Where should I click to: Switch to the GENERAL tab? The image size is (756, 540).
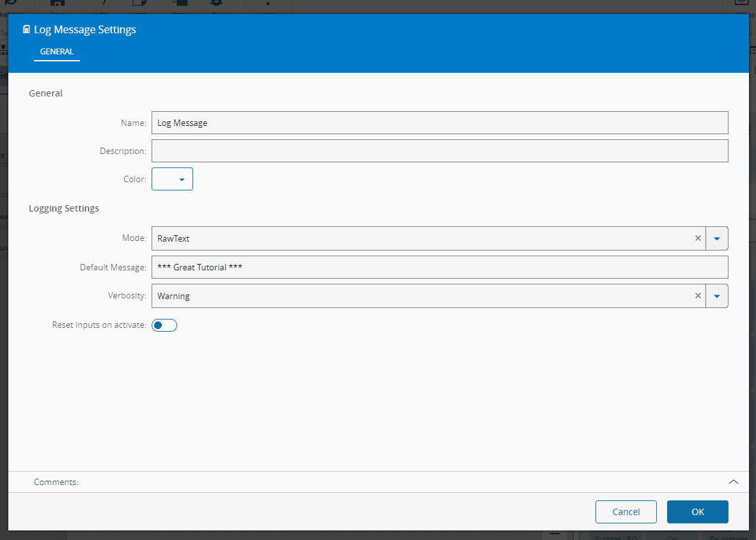pyautogui.click(x=57, y=52)
